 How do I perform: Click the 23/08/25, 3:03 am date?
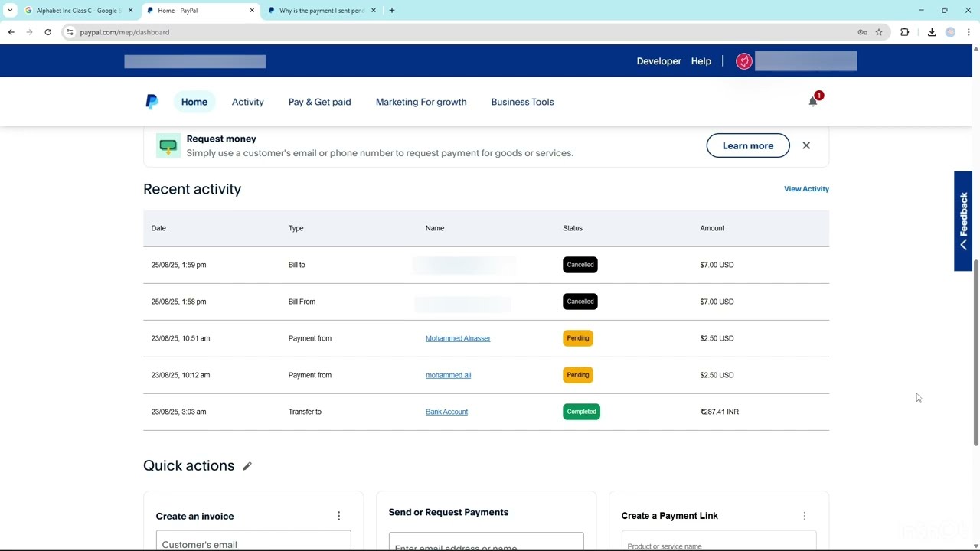[x=178, y=412]
